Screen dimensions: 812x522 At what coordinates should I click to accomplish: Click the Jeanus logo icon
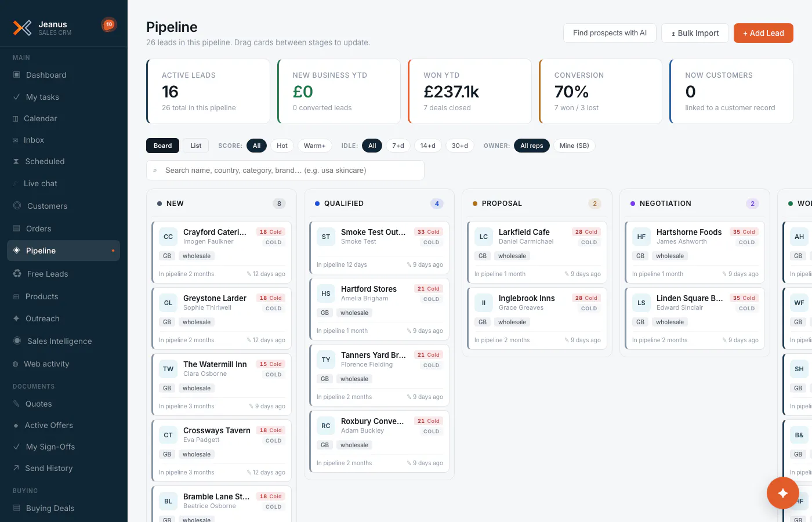(23, 27)
